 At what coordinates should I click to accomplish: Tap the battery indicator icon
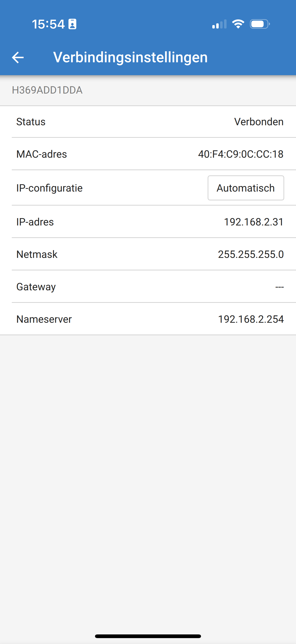click(x=260, y=24)
